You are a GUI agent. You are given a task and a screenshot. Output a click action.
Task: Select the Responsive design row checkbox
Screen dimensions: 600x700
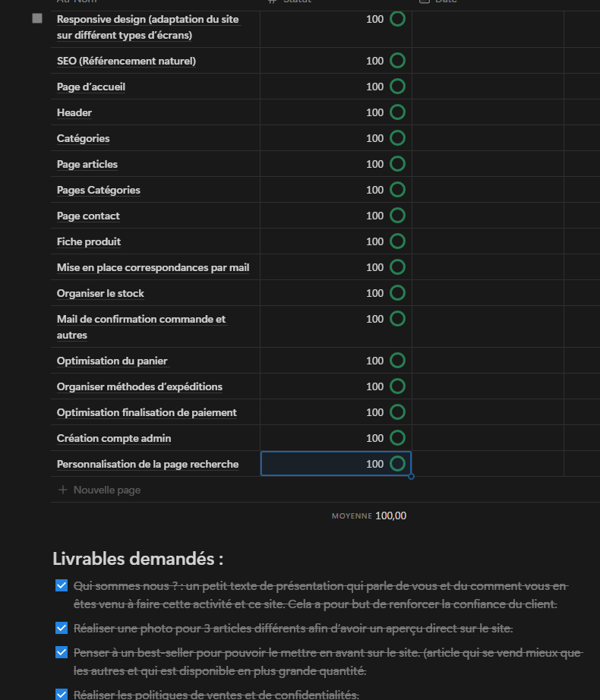[x=37, y=18]
